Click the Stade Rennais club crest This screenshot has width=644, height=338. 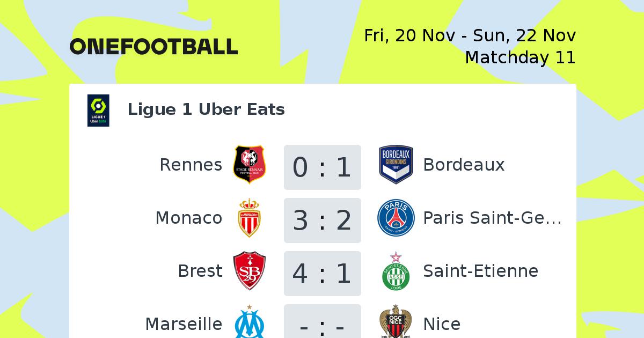(250, 164)
